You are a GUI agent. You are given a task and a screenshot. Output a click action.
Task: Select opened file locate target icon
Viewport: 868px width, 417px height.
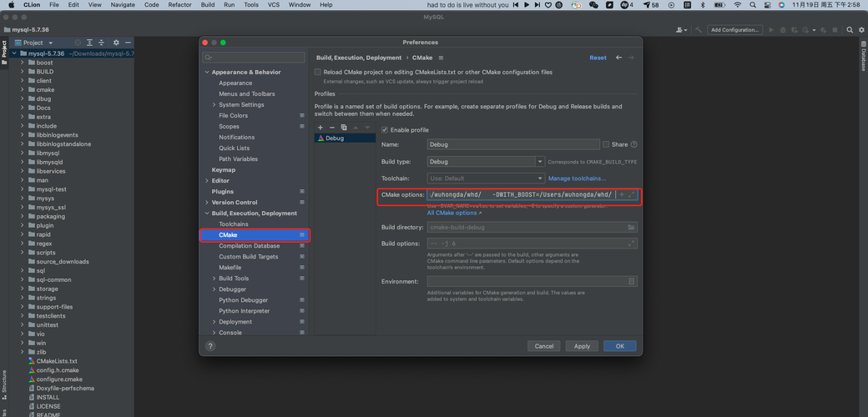point(78,43)
